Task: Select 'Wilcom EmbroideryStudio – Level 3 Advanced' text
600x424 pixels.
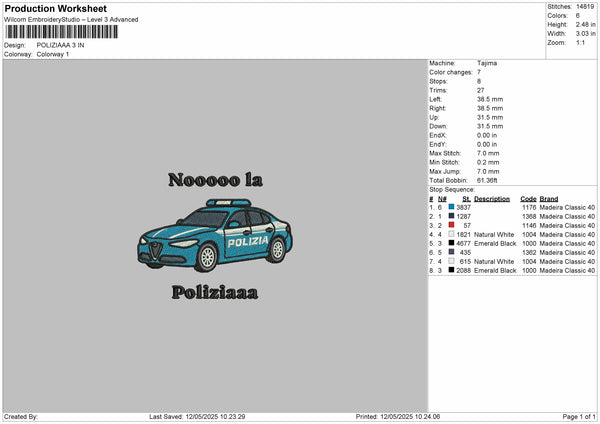Action: click(71, 20)
